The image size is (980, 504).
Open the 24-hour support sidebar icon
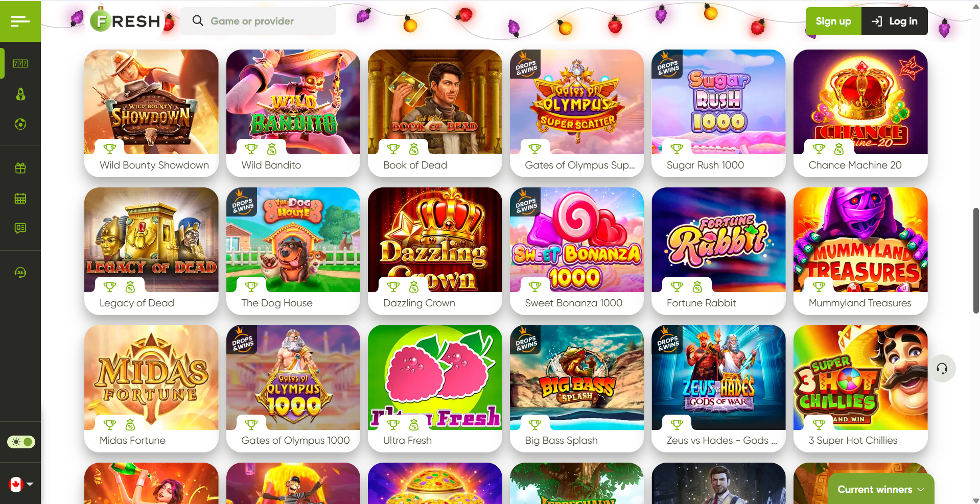tap(20, 272)
